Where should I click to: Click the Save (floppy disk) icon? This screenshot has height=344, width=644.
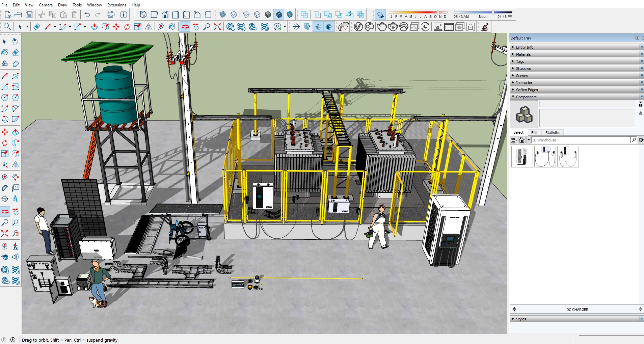click(x=29, y=15)
